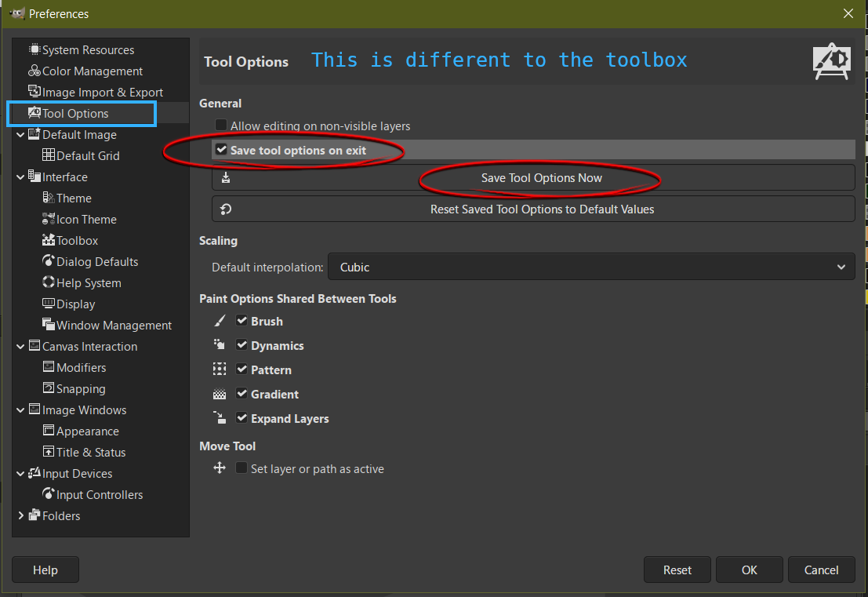
Task: Uncheck Save tool options on exit
Action: (x=221, y=150)
